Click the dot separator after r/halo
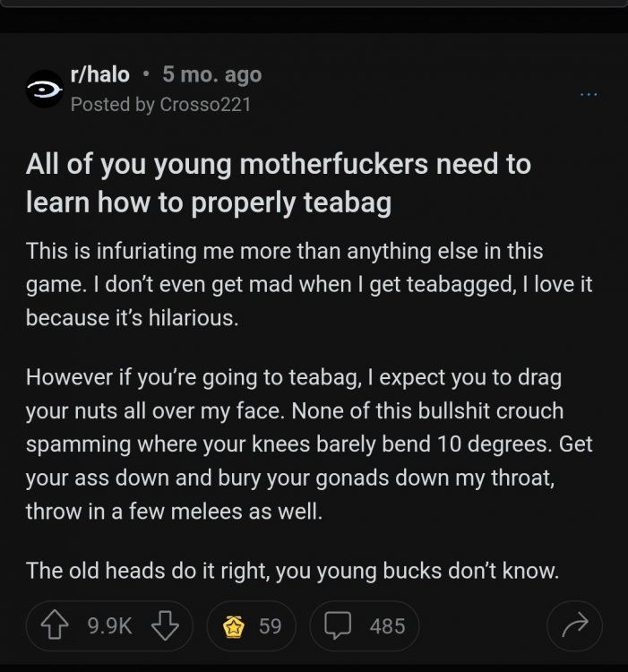This screenshot has height=672, width=628. (x=146, y=75)
